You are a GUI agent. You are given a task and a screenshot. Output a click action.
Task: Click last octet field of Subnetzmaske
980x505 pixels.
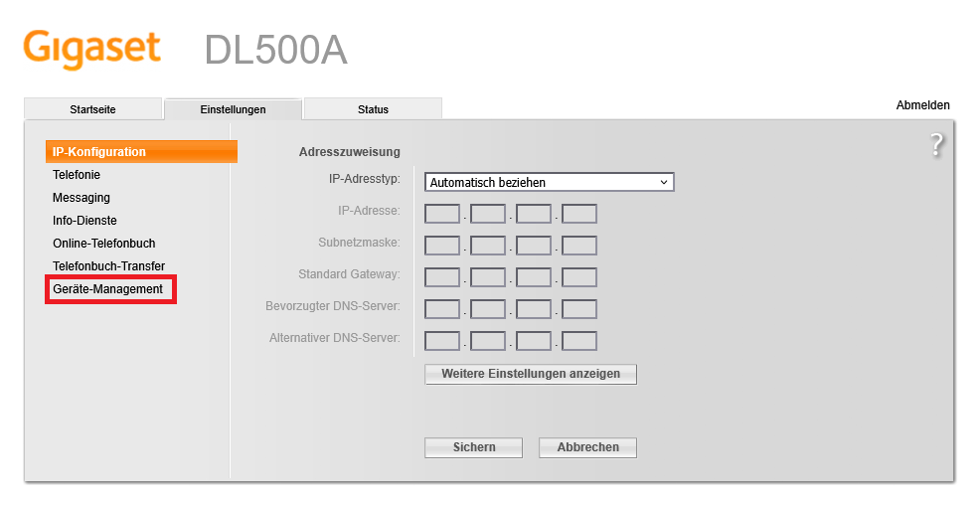(579, 246)
